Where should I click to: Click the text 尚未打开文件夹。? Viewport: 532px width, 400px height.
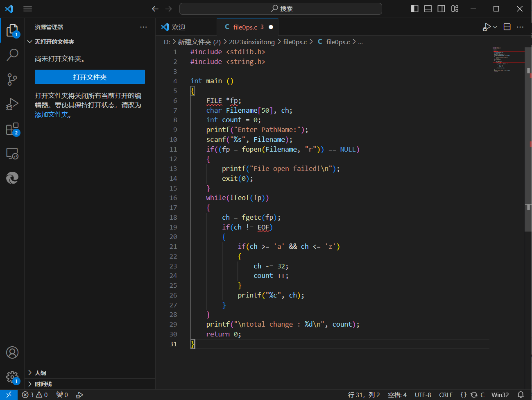click(x=60, y=59)
